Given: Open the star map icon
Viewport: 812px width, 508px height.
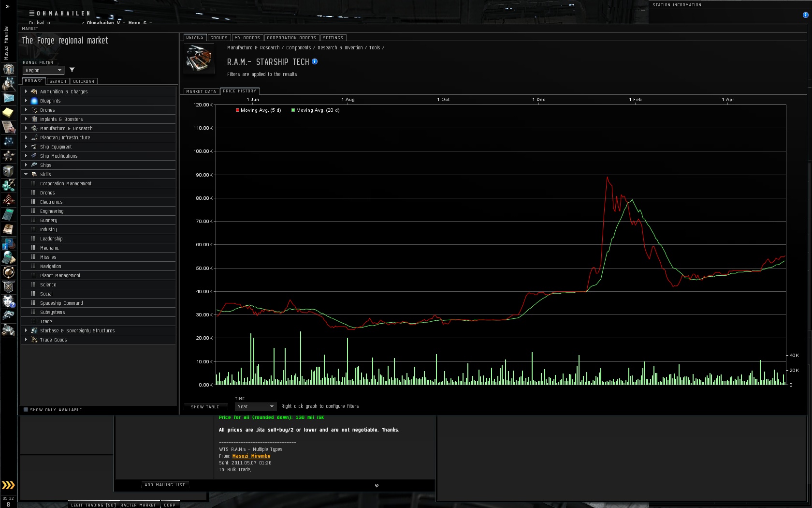Looking at the screenshot, I should pos(9,141).
